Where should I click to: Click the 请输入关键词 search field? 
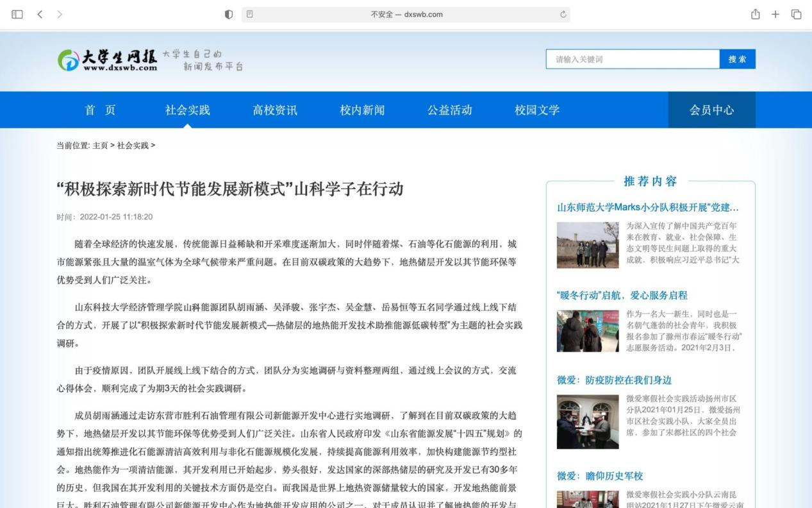(x=632, y=59)
